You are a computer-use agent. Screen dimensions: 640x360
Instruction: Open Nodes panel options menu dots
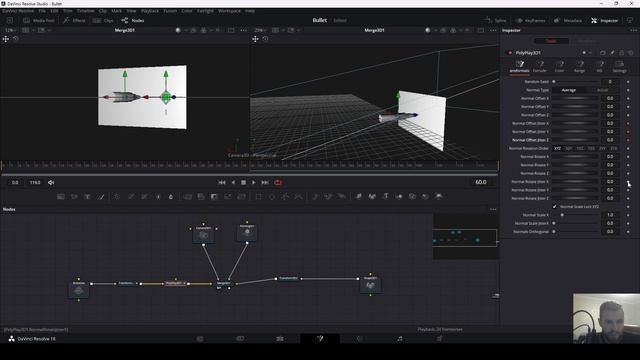(x=493, y=209)
